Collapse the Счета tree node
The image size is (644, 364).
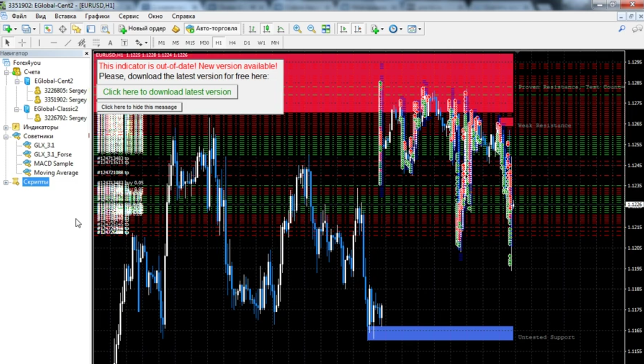(6, 72)
